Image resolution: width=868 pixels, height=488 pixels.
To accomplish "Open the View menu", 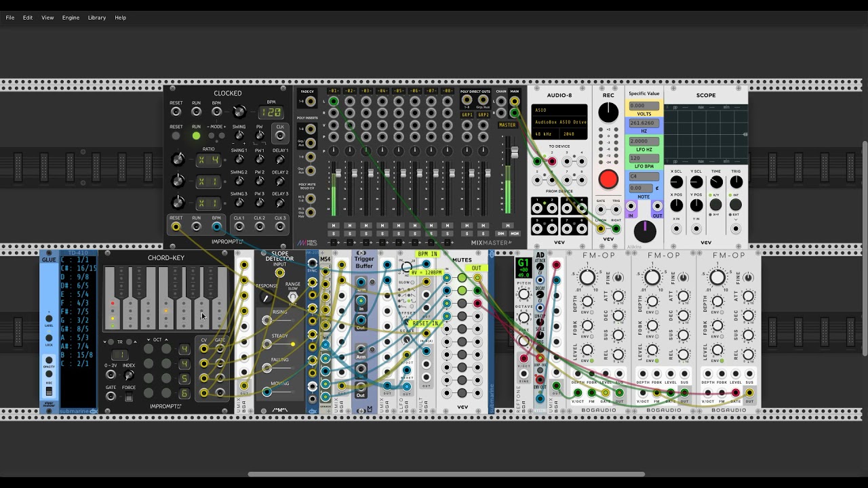I will click(47, 18).
